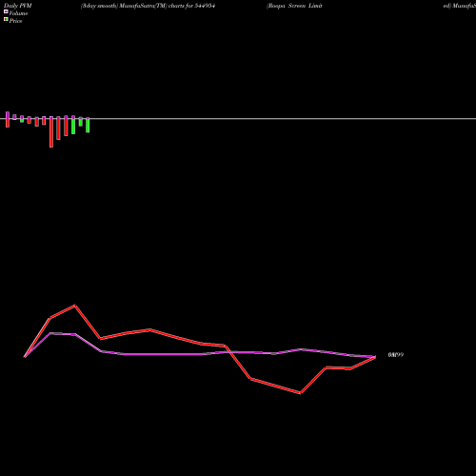Select the 'Volume' legend label
This screenshot has height=476, width=476.
pos(18,13)
